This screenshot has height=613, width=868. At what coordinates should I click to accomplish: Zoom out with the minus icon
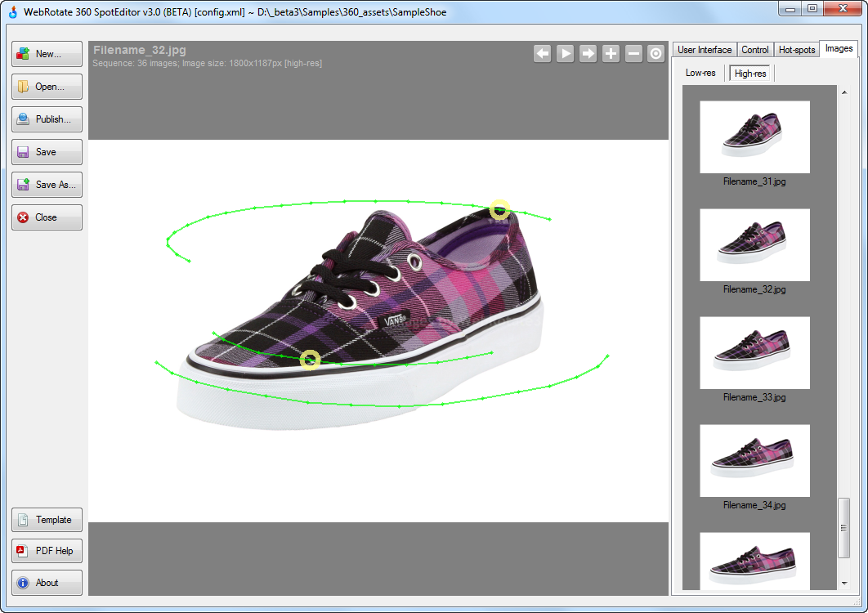[633, 54]
